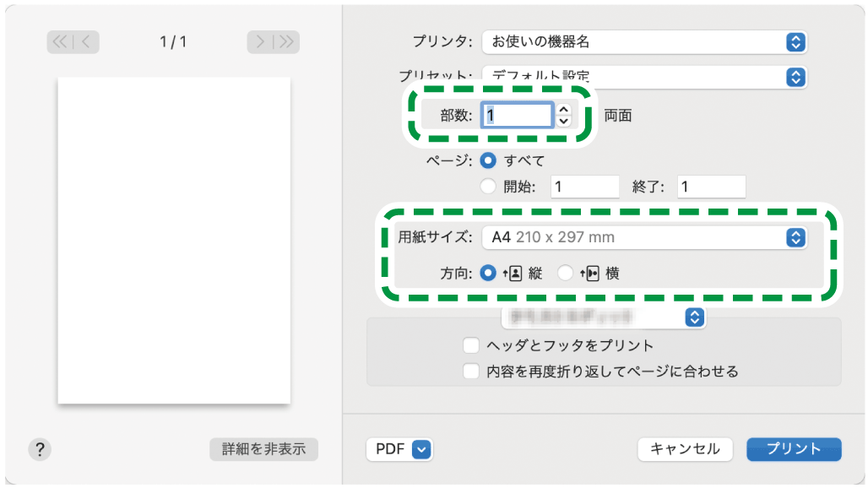This screenshot has height=488, width=868.
Task: Enable 内容を再度折り返してページに合わせる checkbox
Action: pos(471,370)
